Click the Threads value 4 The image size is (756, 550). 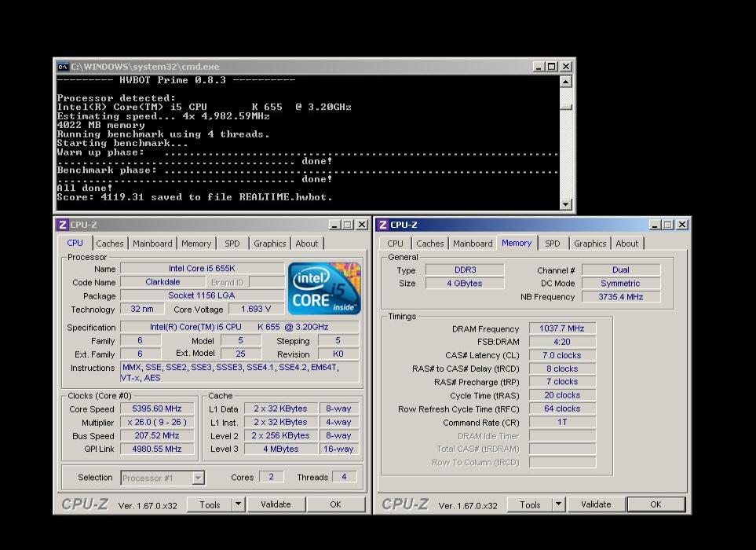tap(344, 477)
